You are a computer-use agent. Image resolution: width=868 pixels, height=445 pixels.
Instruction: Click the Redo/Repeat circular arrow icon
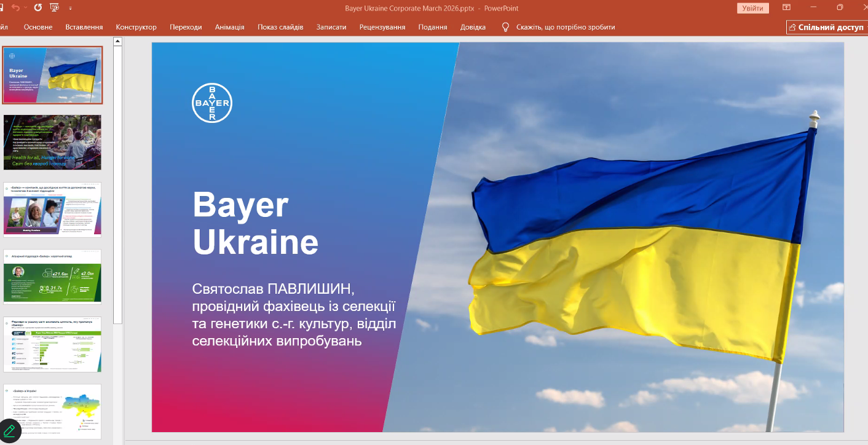38,8
